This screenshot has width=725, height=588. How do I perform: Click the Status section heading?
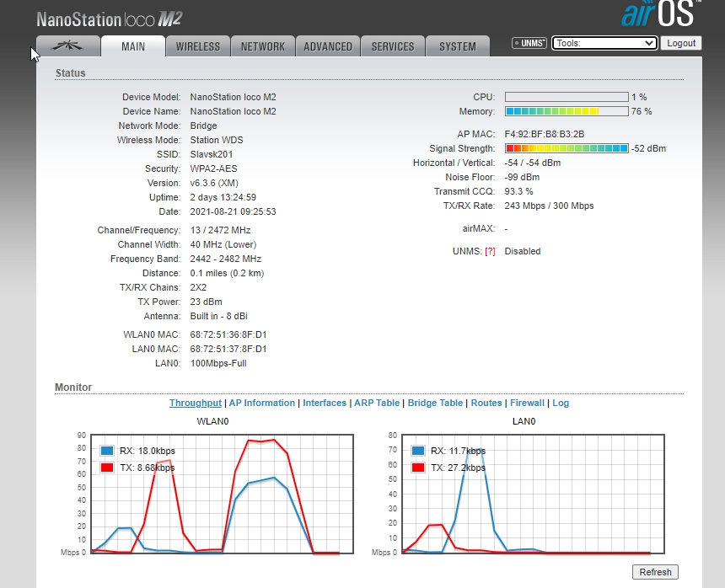pos(70,73)
